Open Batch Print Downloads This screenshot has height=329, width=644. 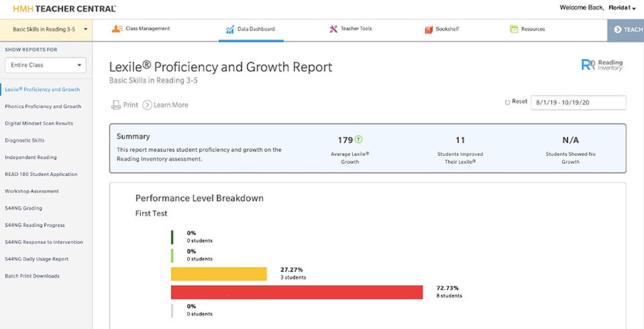point(32,276)
